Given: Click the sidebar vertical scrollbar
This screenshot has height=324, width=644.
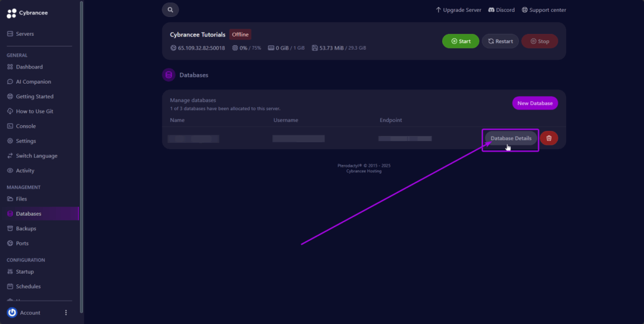Looking at the screenshot, I should click(81, 156).
